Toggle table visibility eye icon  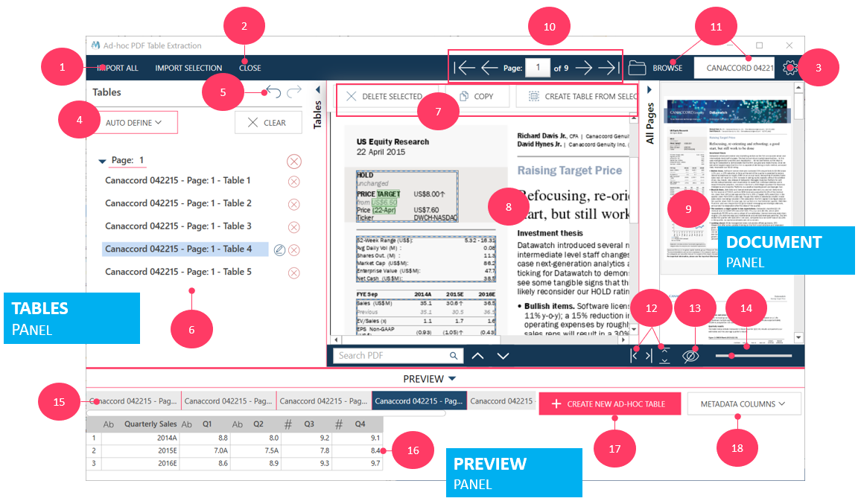coord(690,356)
